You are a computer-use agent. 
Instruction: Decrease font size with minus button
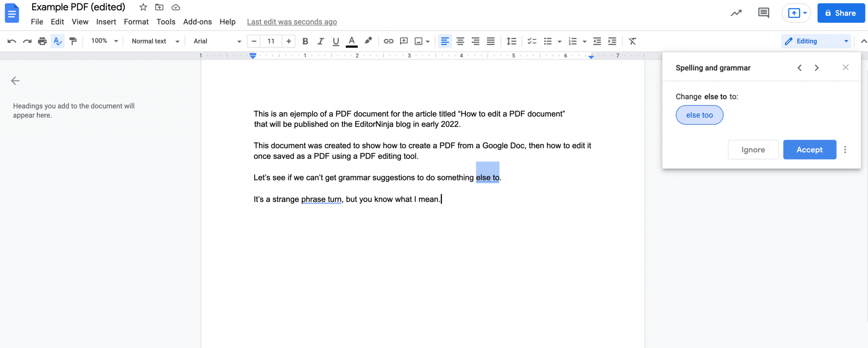(x=254, y=41)
